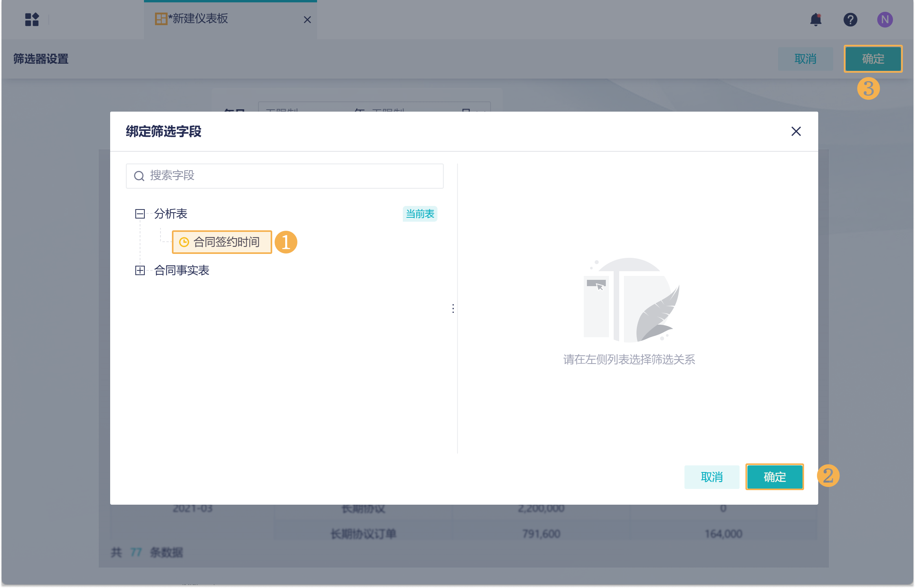This screenshot has width=915, height=588.
Task: Click 确定 in the binding dialog
Action: 774,477
